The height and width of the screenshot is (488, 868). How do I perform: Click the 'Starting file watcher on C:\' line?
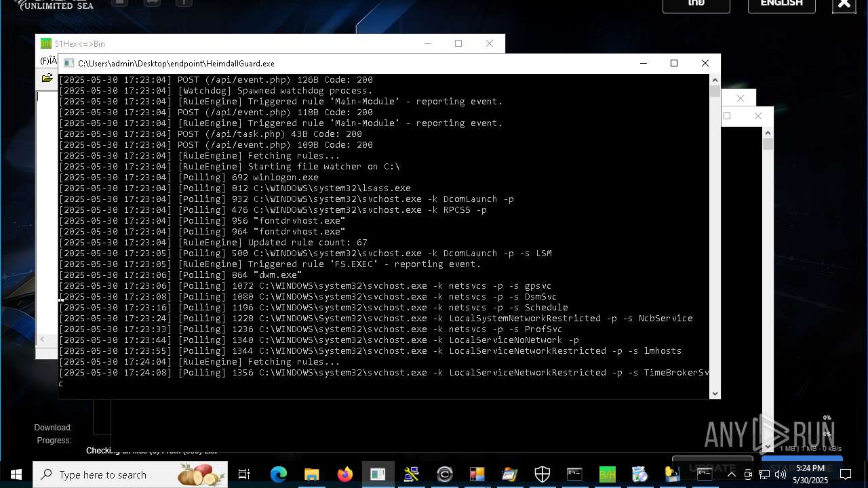coord(229,167)
